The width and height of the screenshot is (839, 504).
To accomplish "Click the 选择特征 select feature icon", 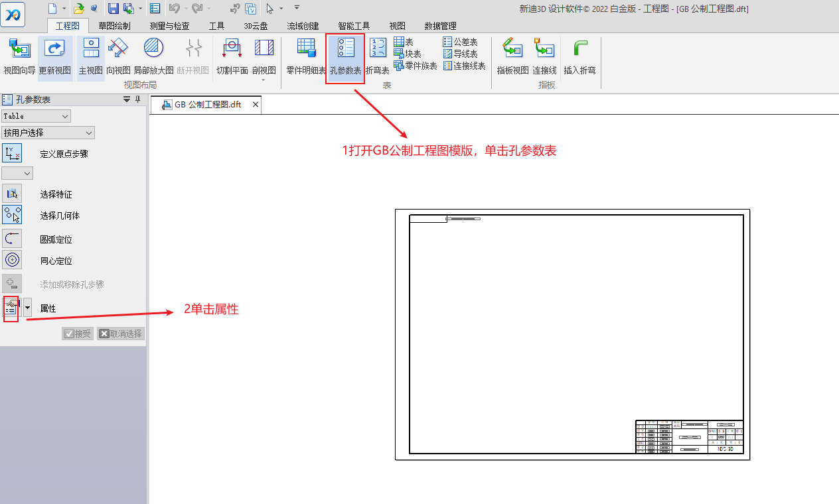I will pos(12,194).
